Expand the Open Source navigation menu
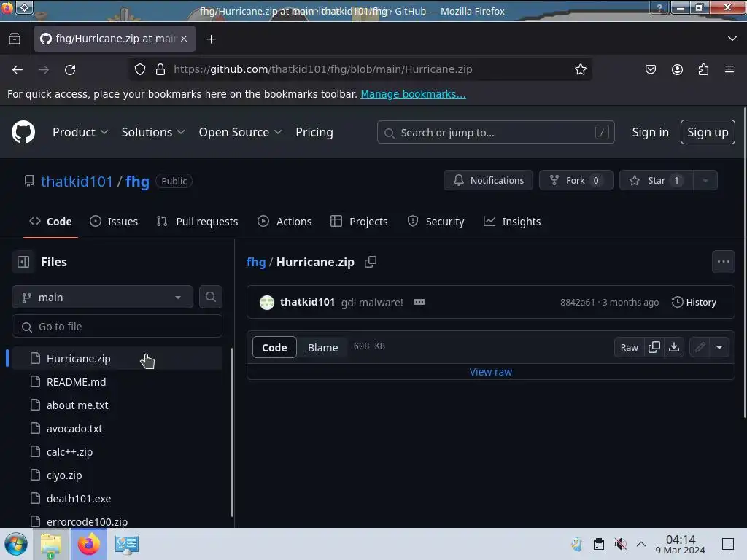 (240, 132)
